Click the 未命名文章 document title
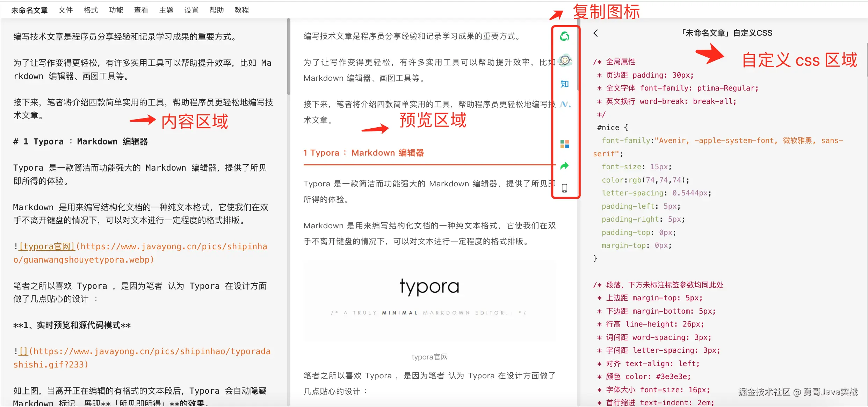The image size is (868, 407). coord(29,10)
